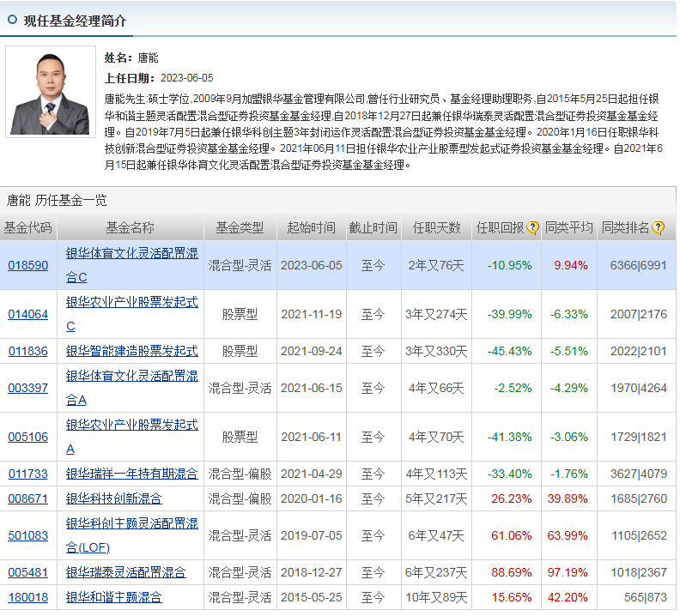Open 银华瑞泰灵活配置混合 fund link
This screenshot has height=616, width=680.
(x=125, y=572)
